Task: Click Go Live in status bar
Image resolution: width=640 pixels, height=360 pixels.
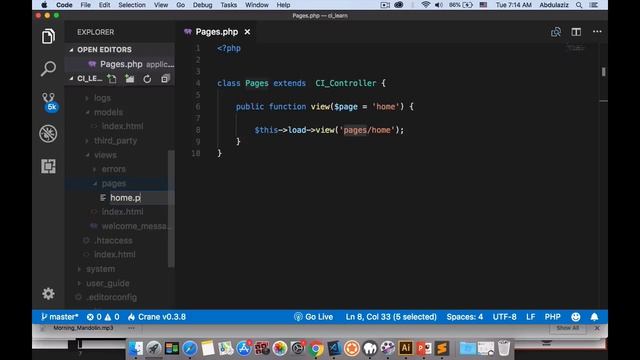Action: (x=313, y=317)
